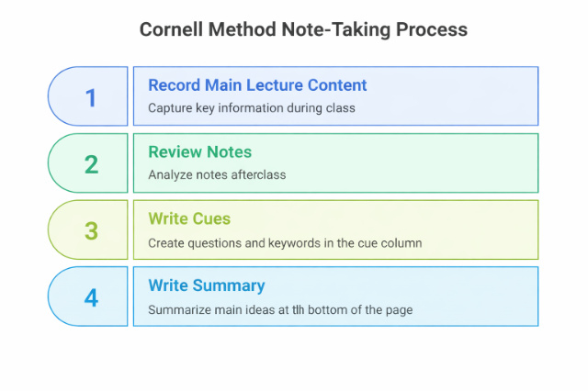Click the 'Summarize main ideas' description line
The image size is (588, 391).
(x=280, y=309)
